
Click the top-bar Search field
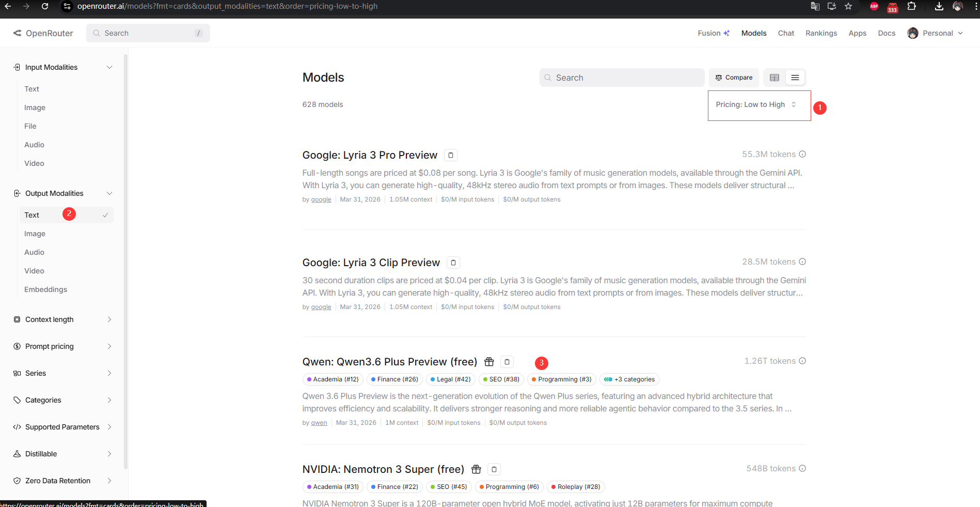pyautogui.click(x=148, y=33)
